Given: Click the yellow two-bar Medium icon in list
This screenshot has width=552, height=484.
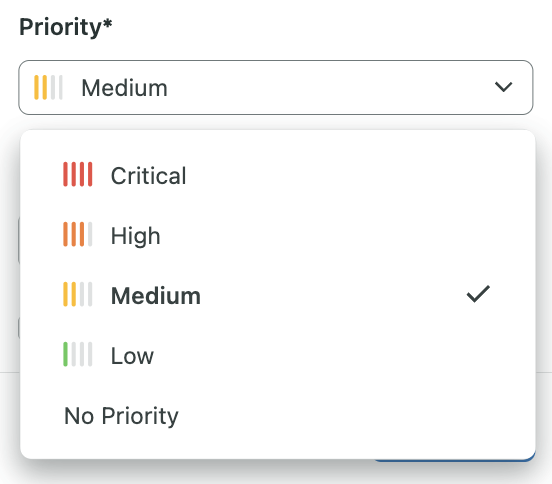Looking at the screenshot, I should click(x=78, y=294).
